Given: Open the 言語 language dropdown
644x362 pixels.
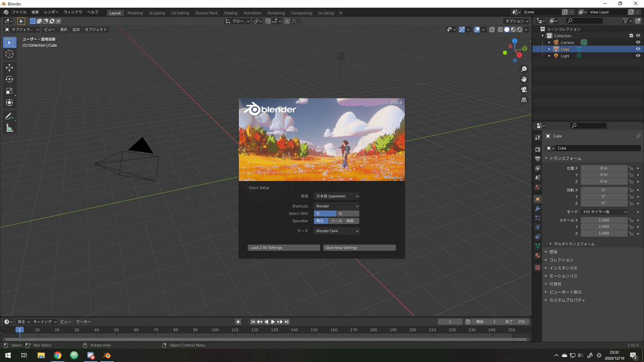Looking at the screenshot, I should [336, 196].
